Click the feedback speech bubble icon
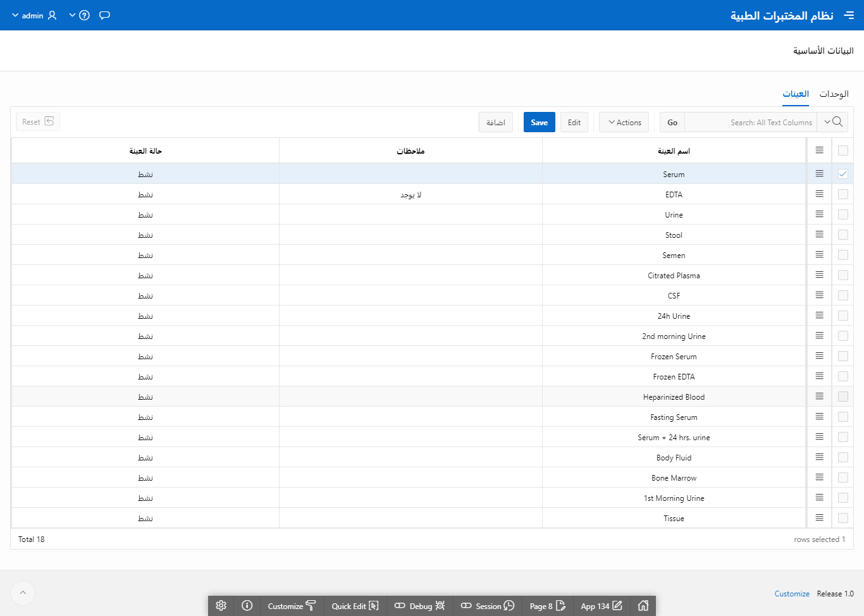This screenshot has height=616, width=864. [105, 15]
